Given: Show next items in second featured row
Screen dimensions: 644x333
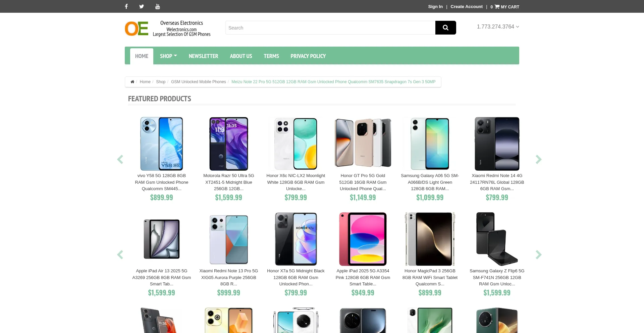Looking at the screenshot, I should coord(539,255).
